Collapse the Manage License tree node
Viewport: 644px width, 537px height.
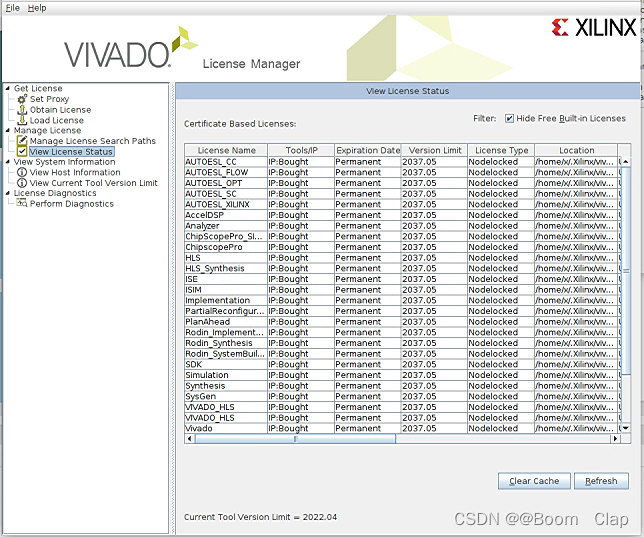(x=7, y=130)
